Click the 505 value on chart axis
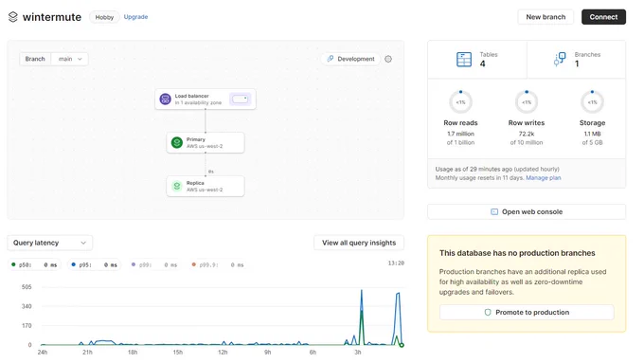This screenshot has height=363, width=644. pyautogui.click(x=27, y=287)
